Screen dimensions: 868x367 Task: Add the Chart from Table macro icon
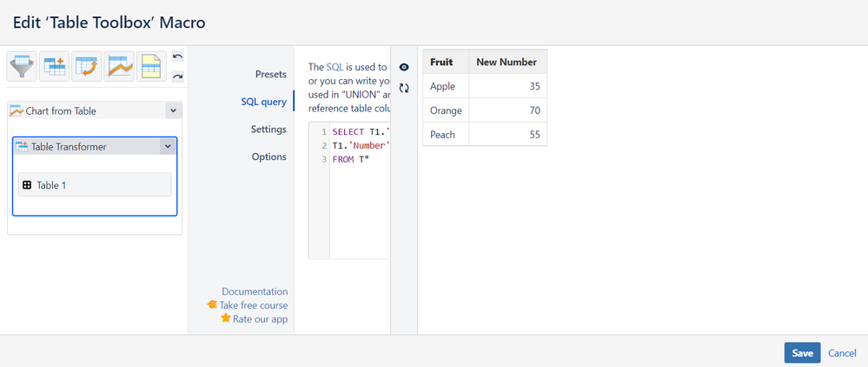pos(119,66)
